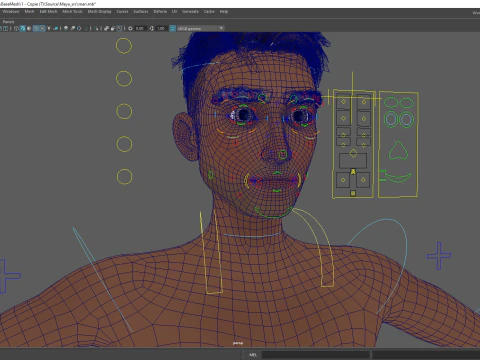Screen dimensions: 480x360
Task: Toggle the Shadows icon
Action: (56, 29)
